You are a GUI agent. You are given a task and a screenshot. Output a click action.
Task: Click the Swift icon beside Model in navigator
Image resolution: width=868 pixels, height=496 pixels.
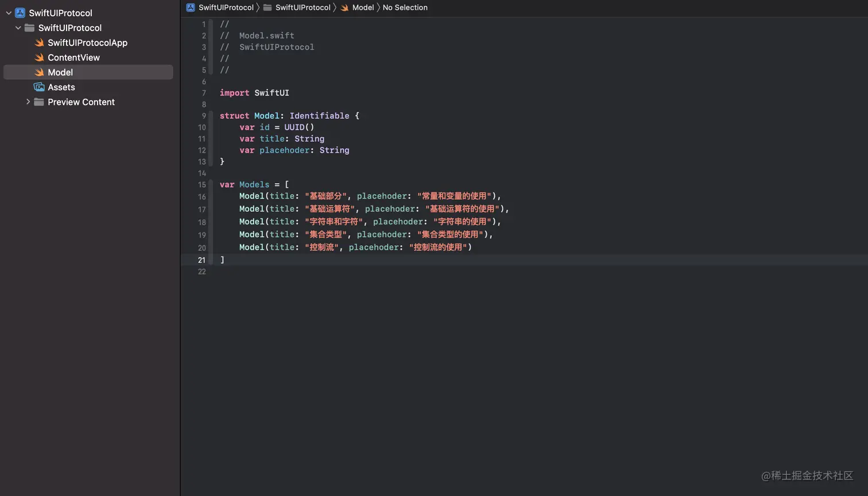pyautogui.click(x=39, y=72)
